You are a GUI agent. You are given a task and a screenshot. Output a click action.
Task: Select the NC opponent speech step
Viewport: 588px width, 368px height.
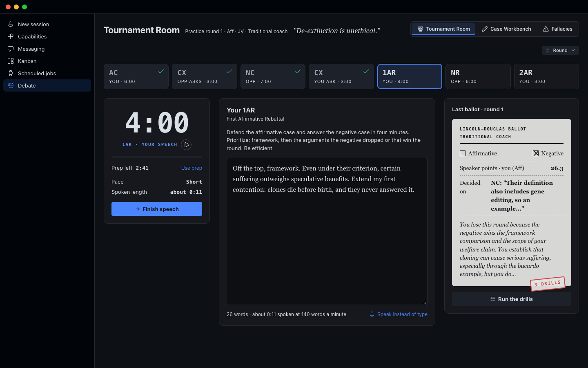click(273, 76)
